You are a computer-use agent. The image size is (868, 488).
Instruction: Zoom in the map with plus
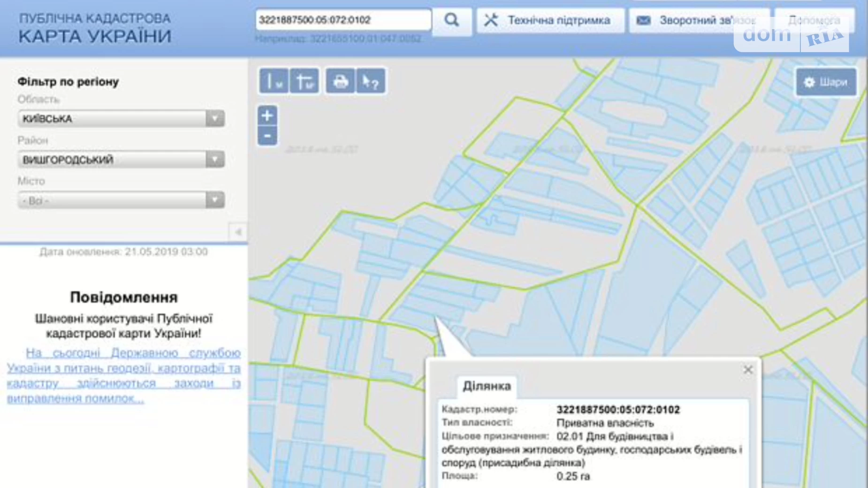tap(267, 115)
